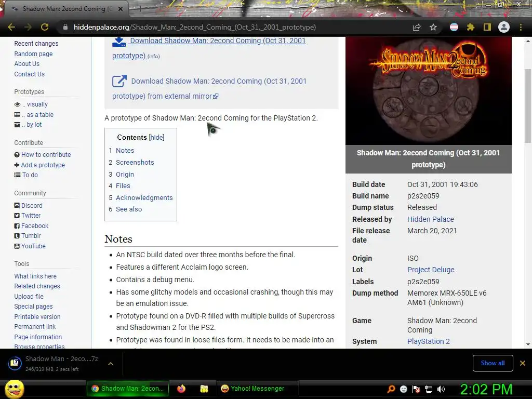Click the site lock icon in address bar
This screenshot has width=532, height=399.
click(x=65, y=27)
